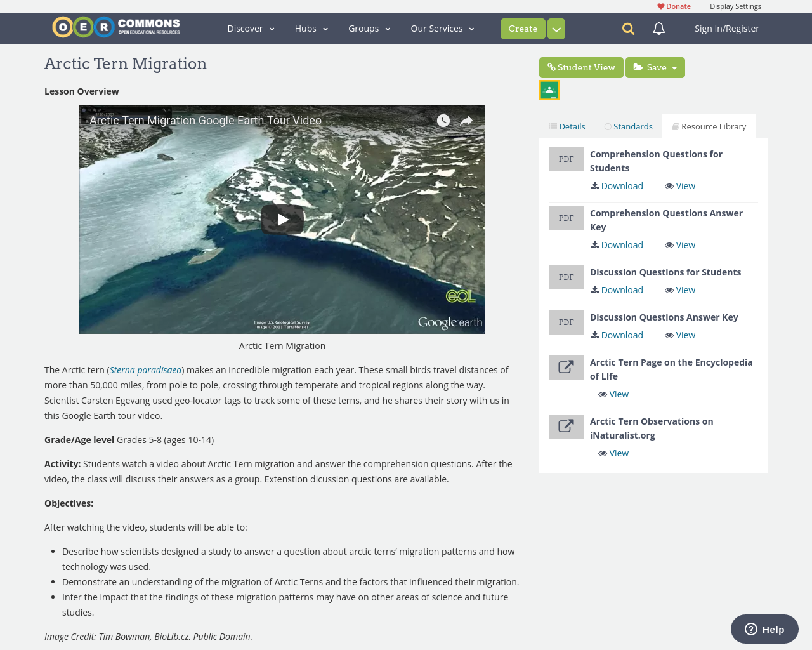The width and height of the screenshot is (812, 650).
Task: Click the Donate link
Action: [x=674, y=6]
